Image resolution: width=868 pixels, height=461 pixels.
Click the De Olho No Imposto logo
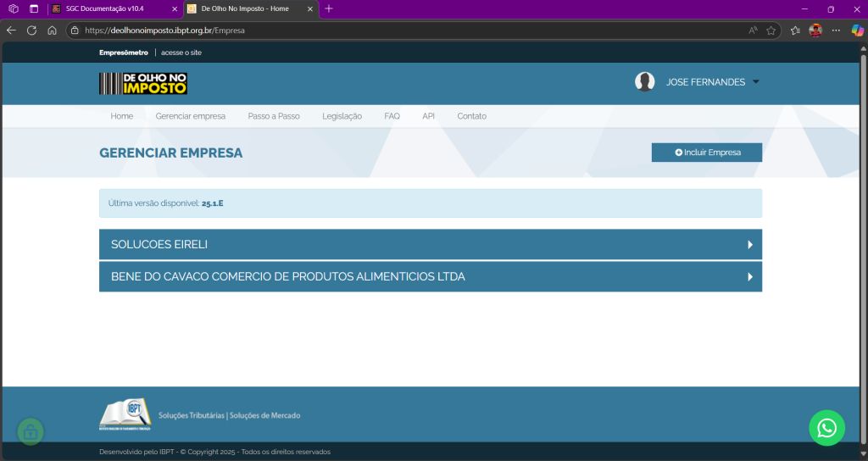(x=142, y=84)
